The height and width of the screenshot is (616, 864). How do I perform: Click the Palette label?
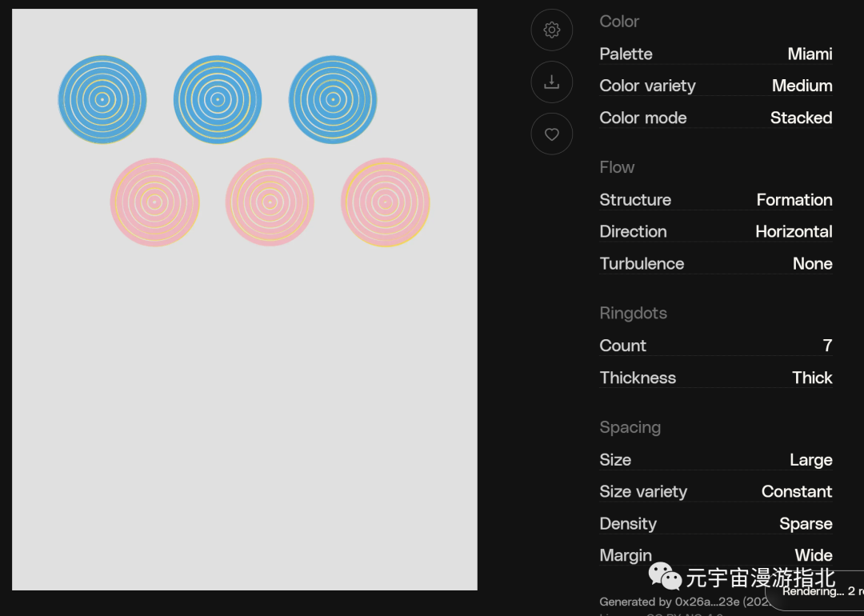(x=626, y=54)
